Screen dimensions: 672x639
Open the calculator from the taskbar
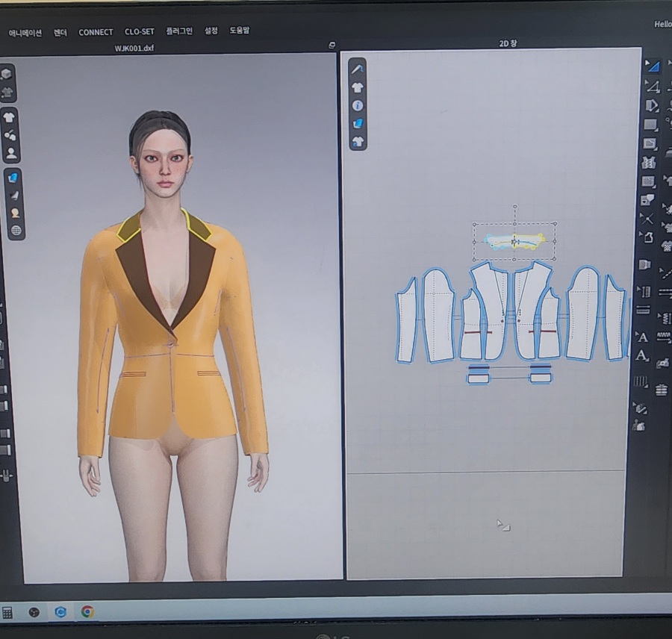(x=7, y=612)
